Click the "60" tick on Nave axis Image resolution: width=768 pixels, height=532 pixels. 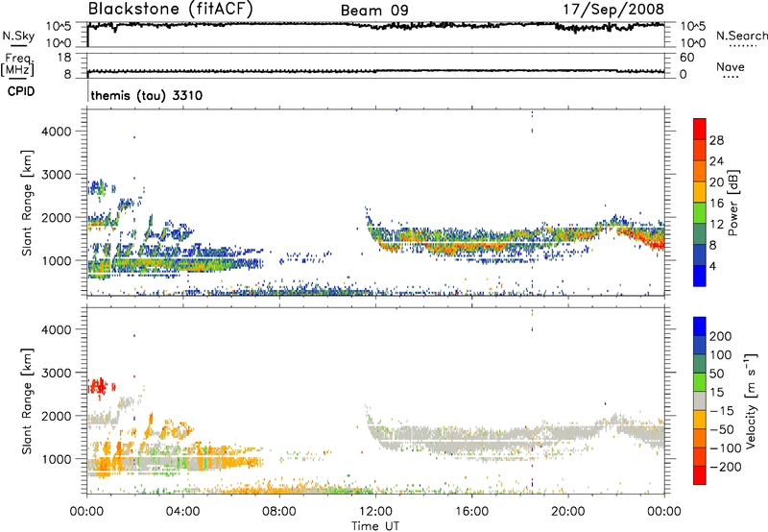[686, 58]
